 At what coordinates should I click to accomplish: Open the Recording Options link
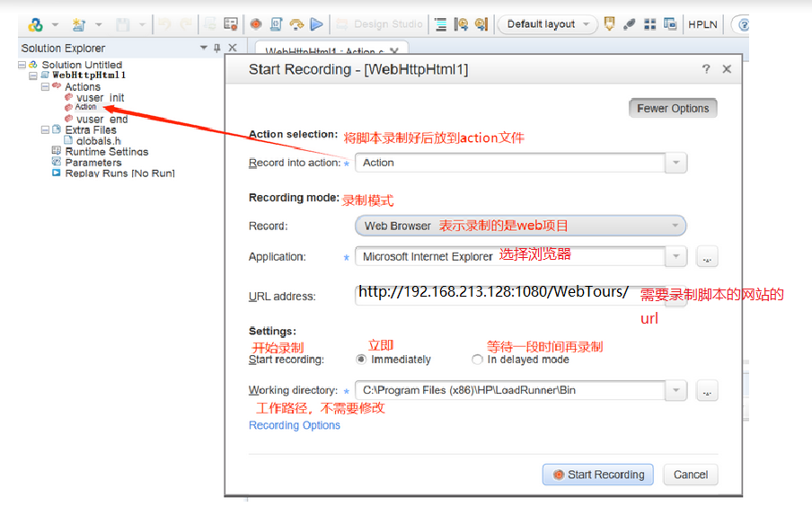click(x=294, y=425)
